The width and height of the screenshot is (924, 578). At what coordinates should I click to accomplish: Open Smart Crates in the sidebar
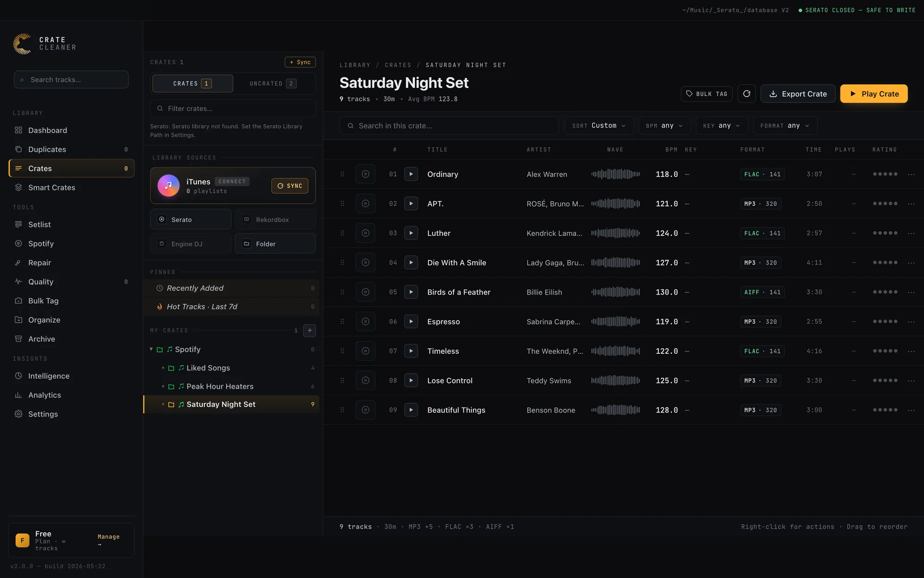(71, 187)
